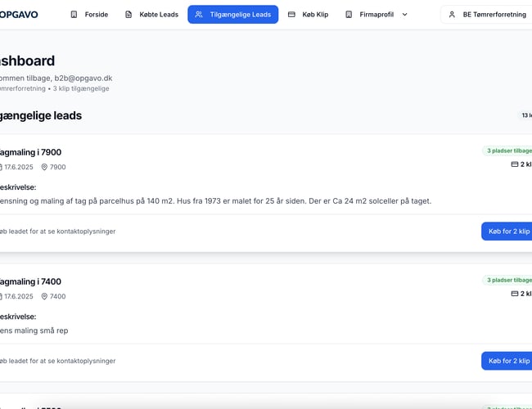Image resolution: width=532 pixels, height=409 pixels.
Task: Click the location pin icon next to 7400
Action: [44, 296]
